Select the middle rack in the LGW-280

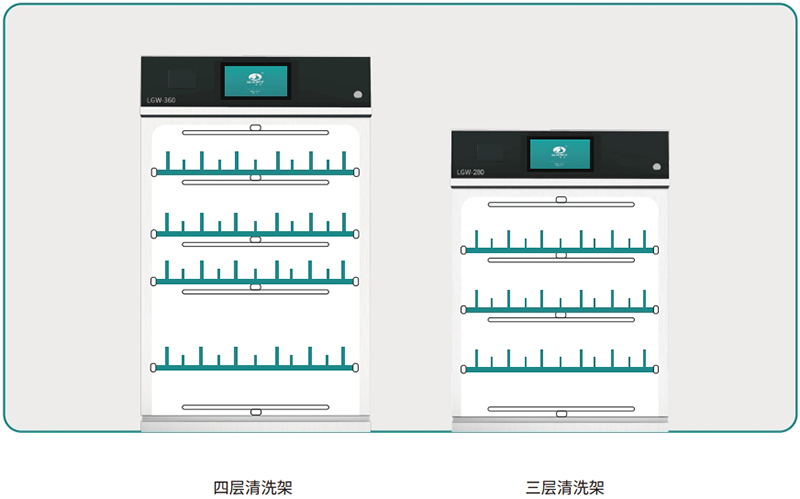click(559, 309)
